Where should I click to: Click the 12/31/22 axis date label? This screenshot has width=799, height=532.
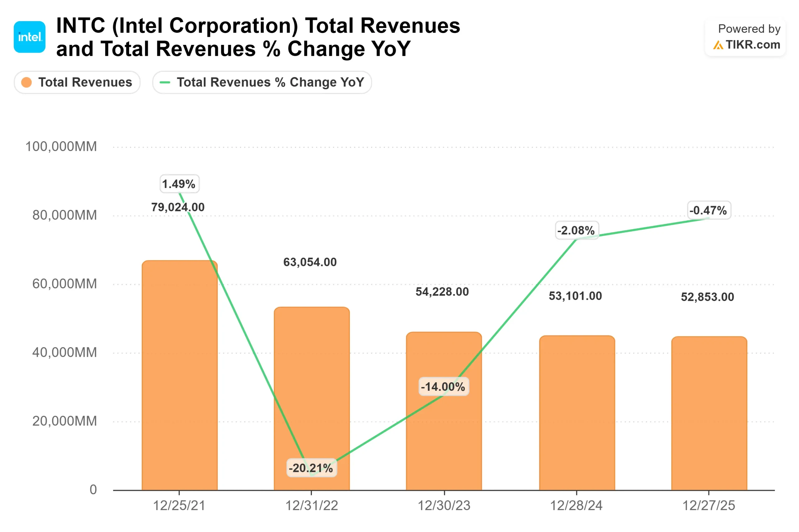tap(311, 505)
